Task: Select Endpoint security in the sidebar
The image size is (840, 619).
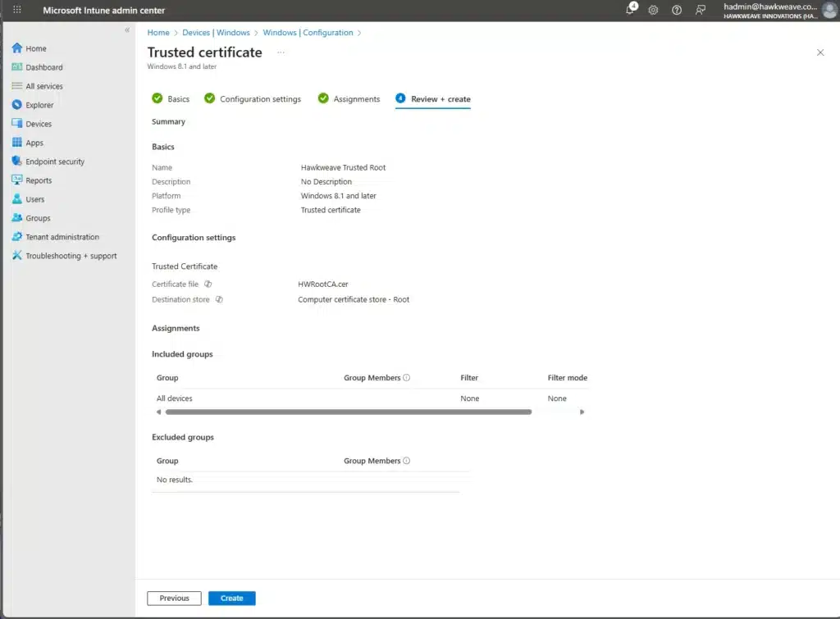Action: coord(54,162)
